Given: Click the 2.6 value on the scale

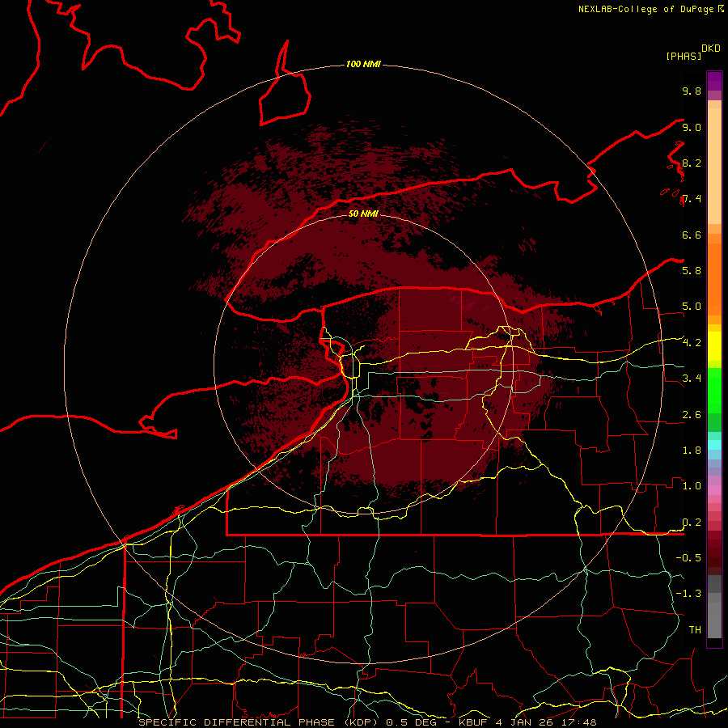Looking at the screenshot, I should 692,415.
